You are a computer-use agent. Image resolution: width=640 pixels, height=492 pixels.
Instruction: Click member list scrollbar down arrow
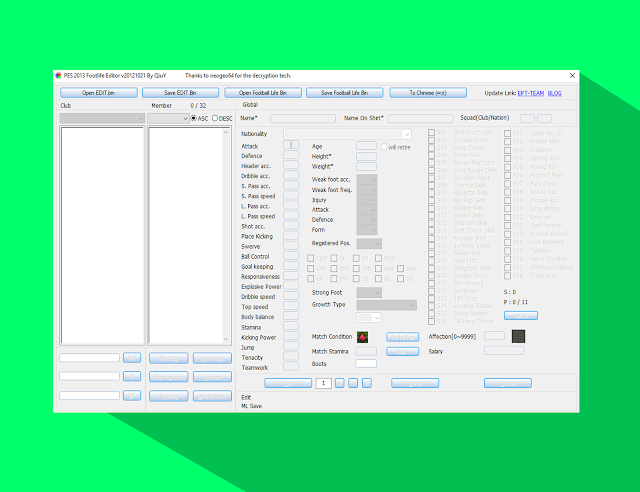pos(226,339)
